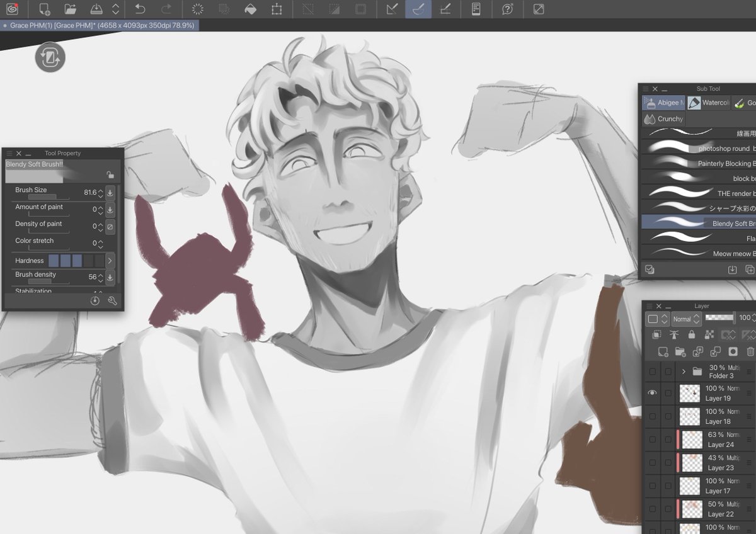This screenshot has height=534, width=756.
Task: Hide Layer 19 with the eye icon
Action: 652,393
